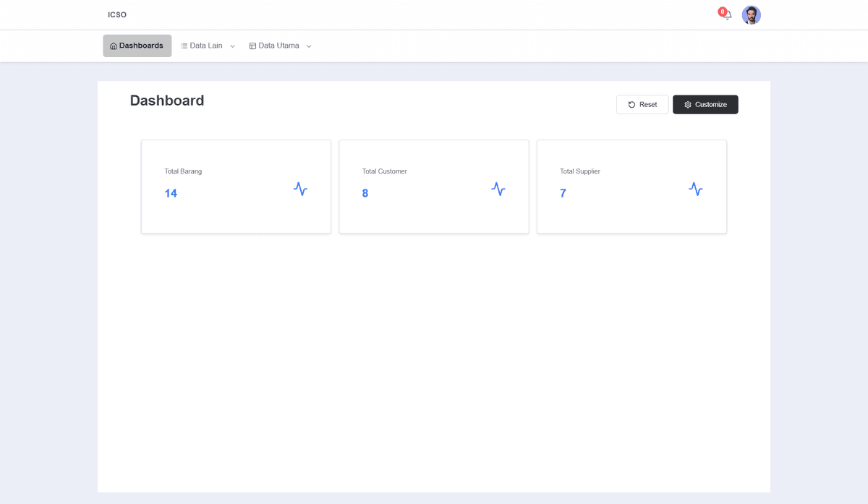This screenshot has width=868, height=504.
Task: Click the activity icon in Total Barang card
Action: click(300, 189)
